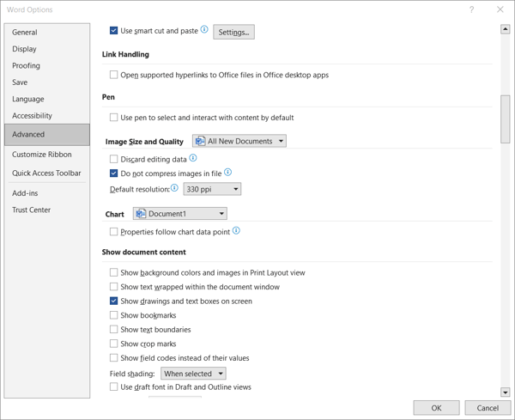Screen dimensions: 515x420
Task: Open the 330 ppi resolution dropdown
Action: [212, 189]
